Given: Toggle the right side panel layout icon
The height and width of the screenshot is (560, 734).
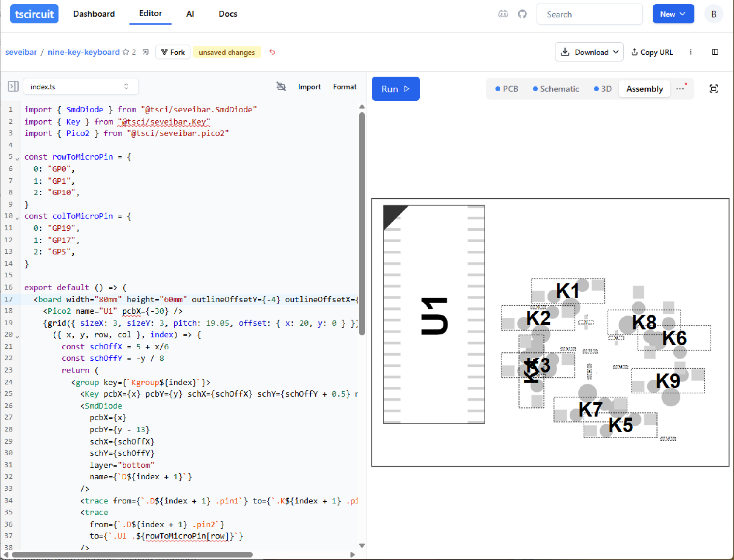Looking at the screenshot, I should tap(715, 52).
